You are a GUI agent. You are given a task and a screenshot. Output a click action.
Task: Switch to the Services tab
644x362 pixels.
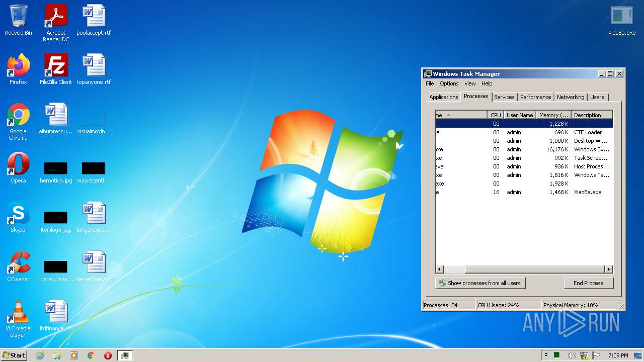(504, 97)
